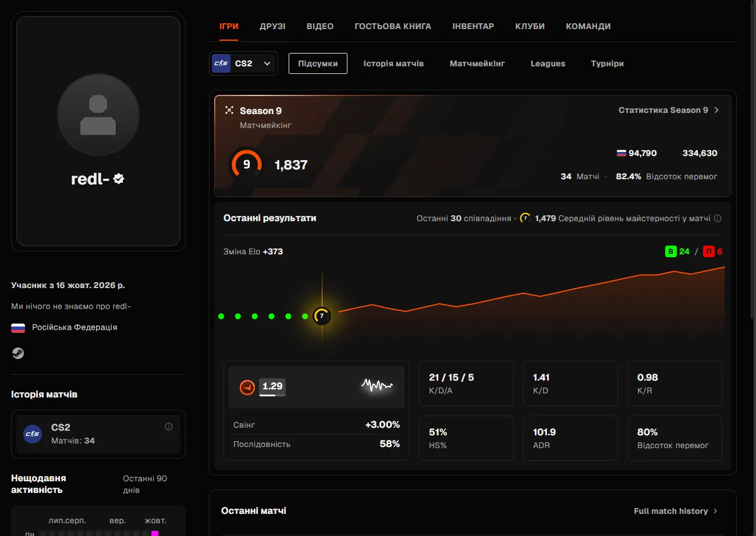This screenshot has width=756, height=536.
Task: Open Full match history link
Action: click(676, 511)
